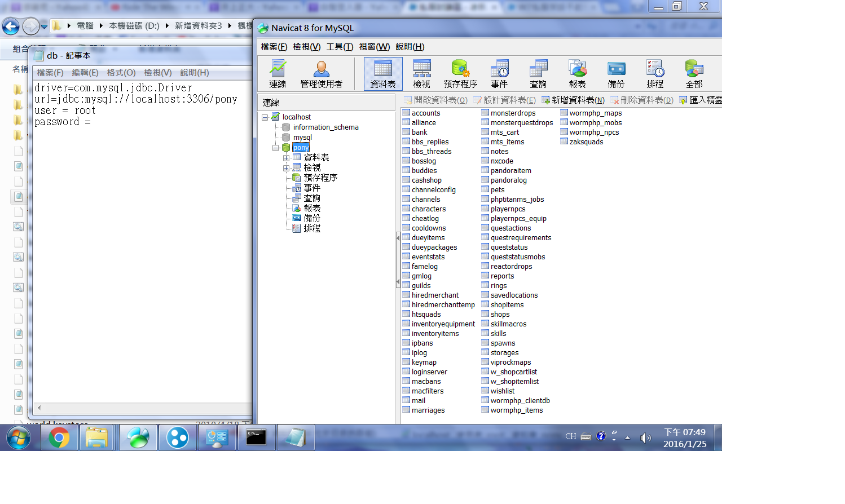The height and width of the screenshot is (504, 845).
Task: Open Navicat 視窗(W) menu
Action: 375,47
